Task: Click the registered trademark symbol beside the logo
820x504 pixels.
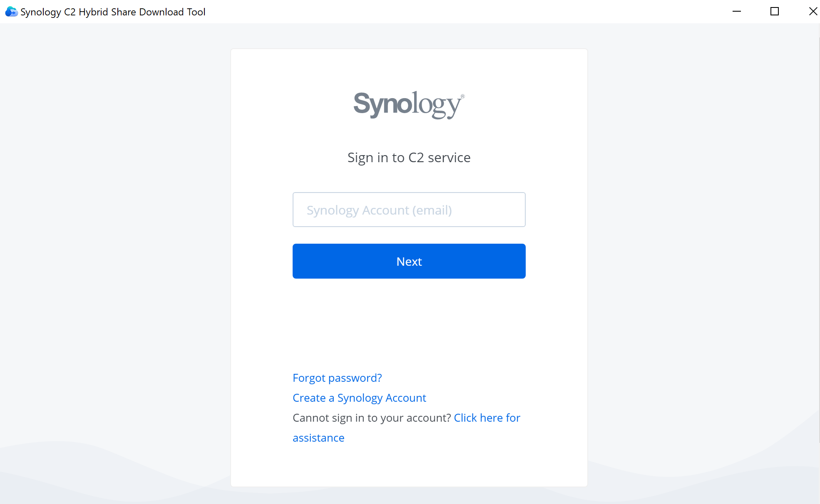Action: (x=463, y=96)
